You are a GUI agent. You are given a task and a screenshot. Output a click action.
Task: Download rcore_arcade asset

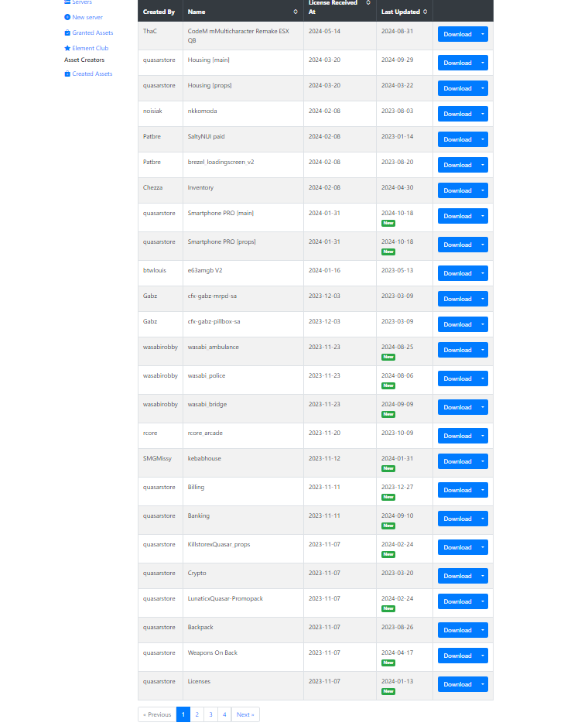(x=457, y=437)
